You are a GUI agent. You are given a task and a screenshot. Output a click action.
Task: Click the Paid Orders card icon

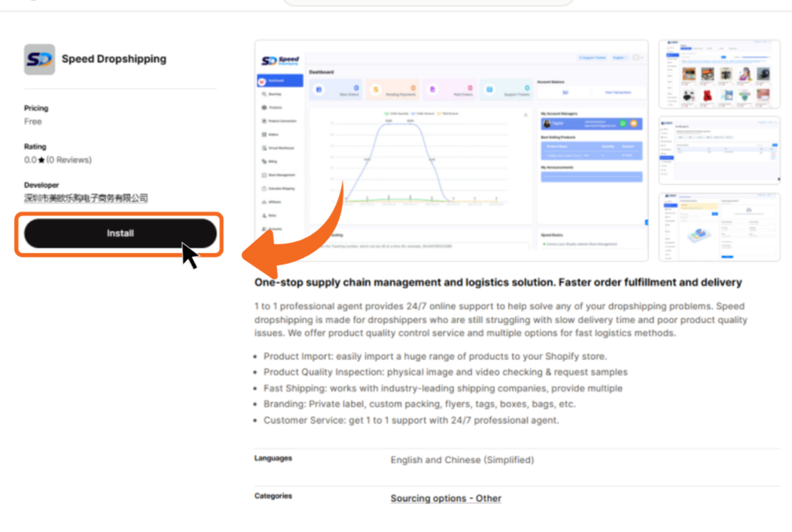point(432,90)
